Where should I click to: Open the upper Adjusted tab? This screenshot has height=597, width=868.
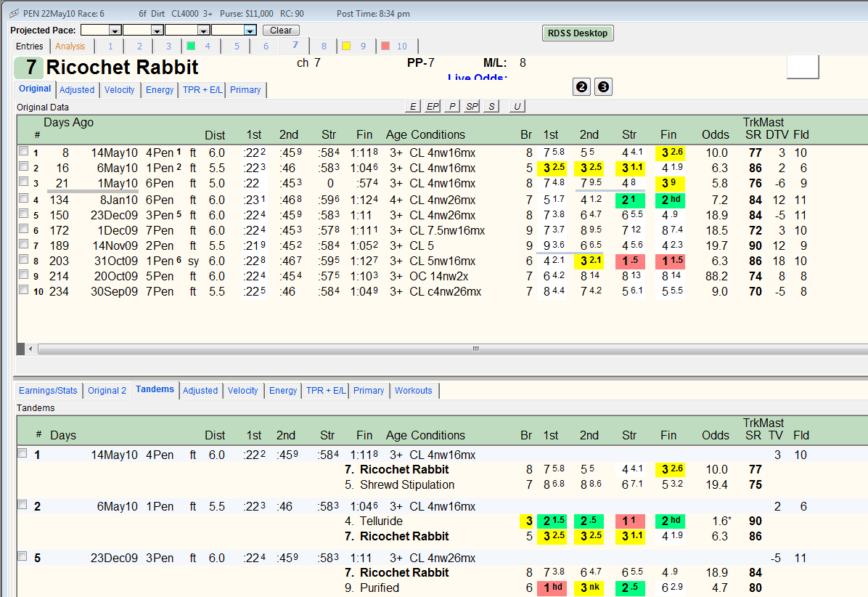tap(77, 90)
